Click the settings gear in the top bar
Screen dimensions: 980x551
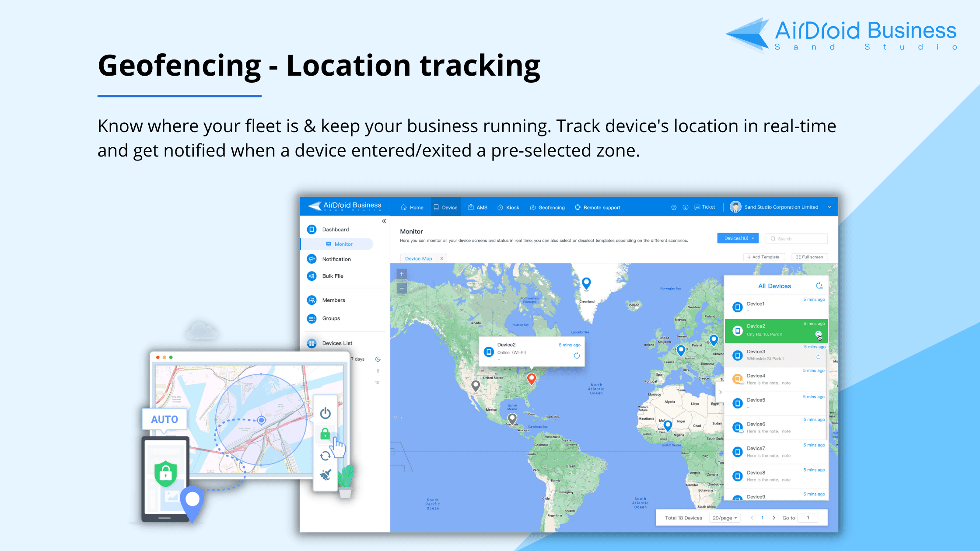[x=674, y=207]
